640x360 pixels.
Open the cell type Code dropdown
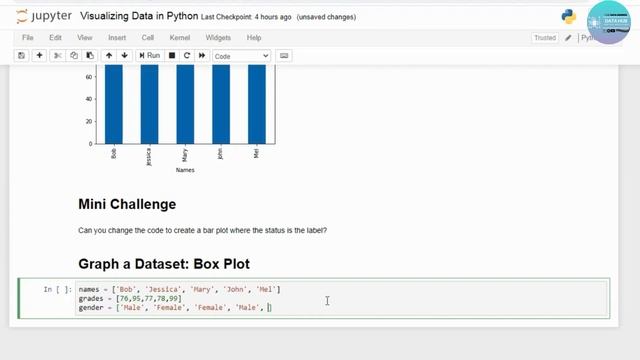point(242,56)
